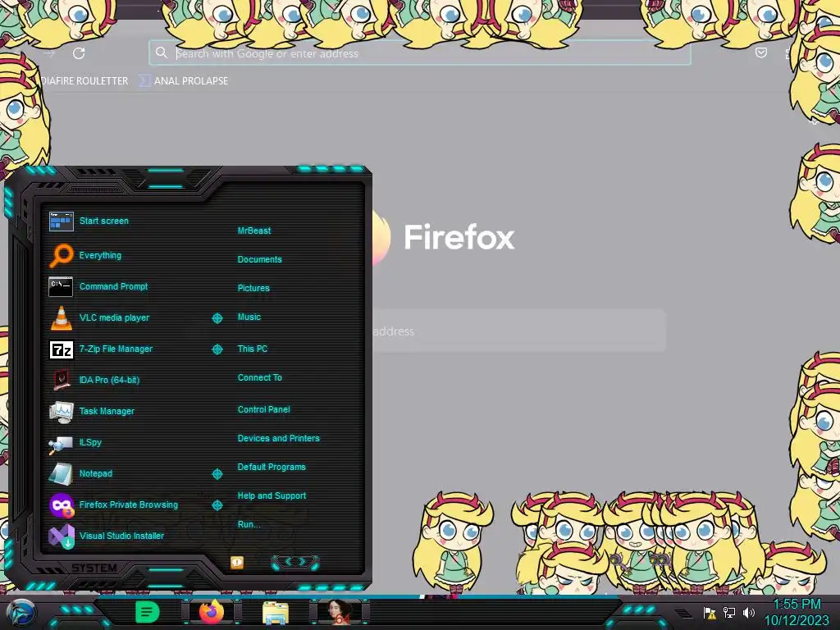840x630 pixels.
Task: Click the Start orb button
Action: click(x=21, y=613)
